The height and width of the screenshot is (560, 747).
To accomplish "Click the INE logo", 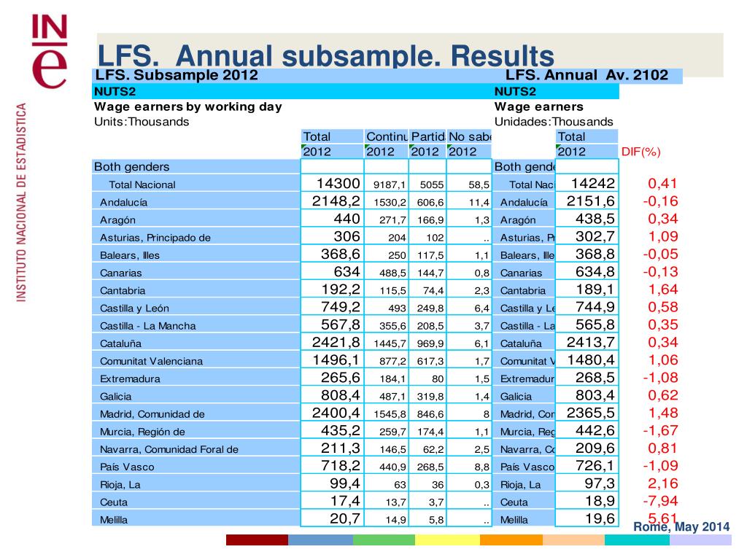I will 50,52.
